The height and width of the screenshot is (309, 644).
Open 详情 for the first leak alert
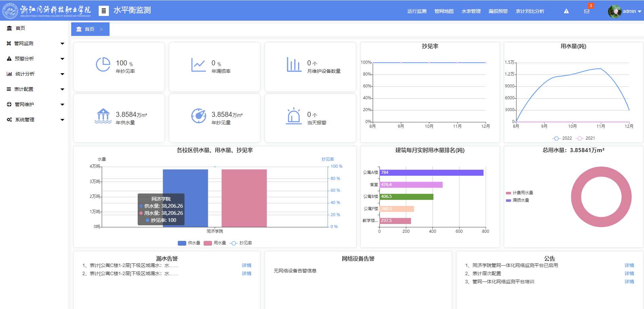click(x=247, y=265)
